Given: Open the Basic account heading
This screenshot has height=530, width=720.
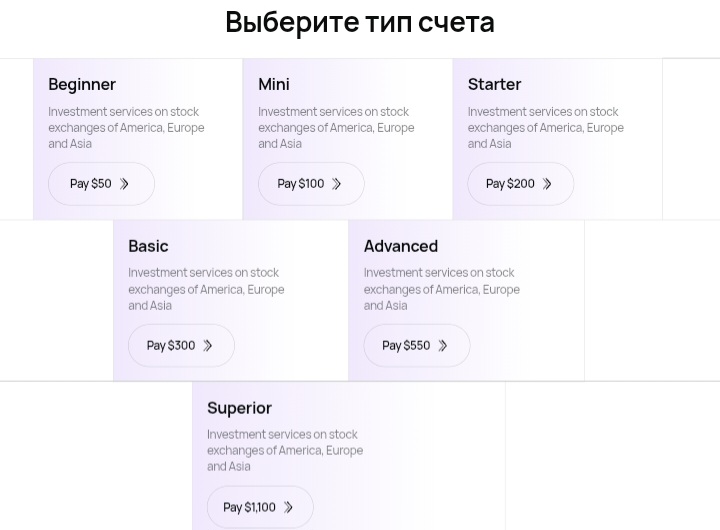Looking at the screenshot, I should (148, 246).
